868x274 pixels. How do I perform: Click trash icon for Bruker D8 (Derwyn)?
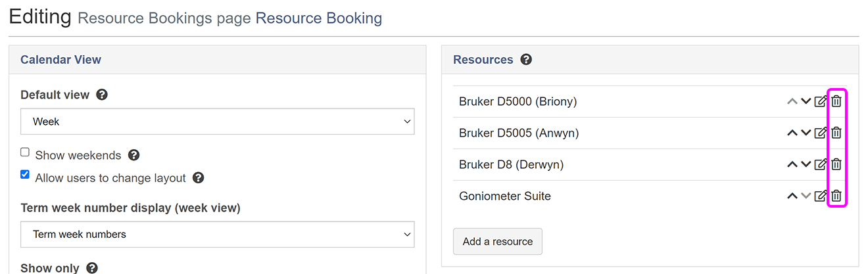tap(836, 164)
